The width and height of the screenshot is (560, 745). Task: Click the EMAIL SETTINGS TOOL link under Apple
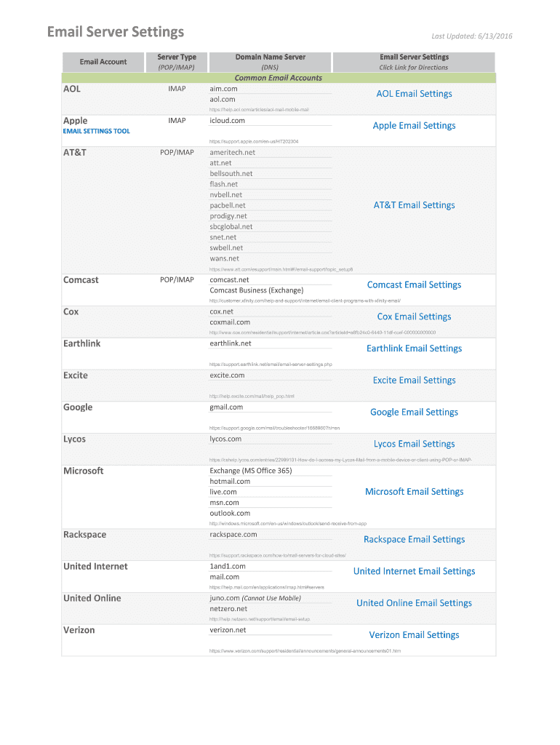[97, 131]
